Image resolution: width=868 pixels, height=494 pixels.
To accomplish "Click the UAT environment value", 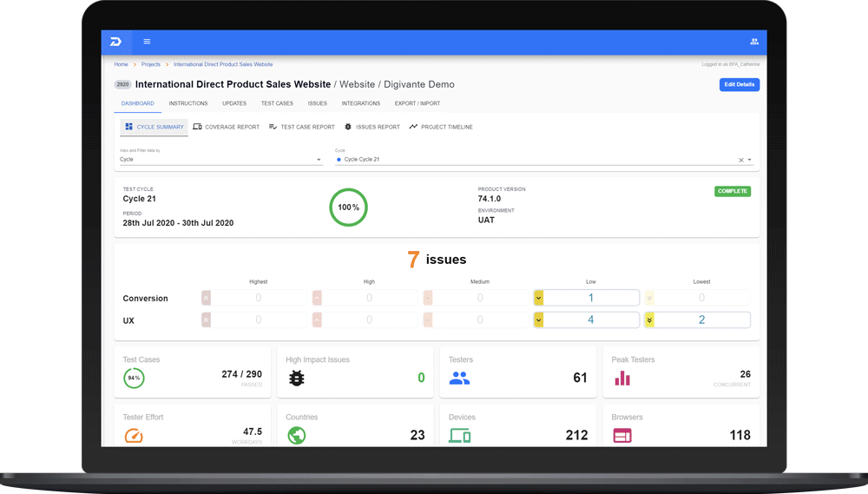I will click(486, 220).
